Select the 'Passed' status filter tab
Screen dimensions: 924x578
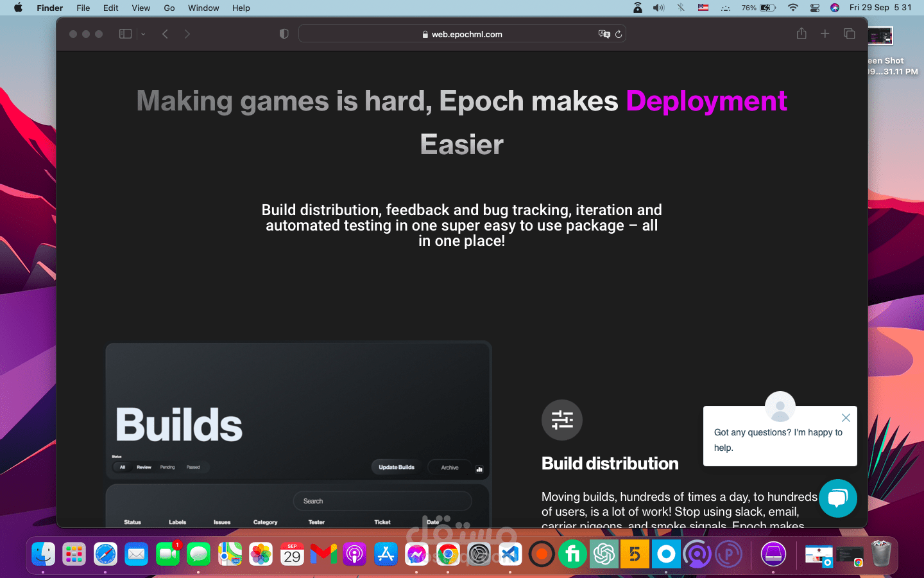click(193, 467)
